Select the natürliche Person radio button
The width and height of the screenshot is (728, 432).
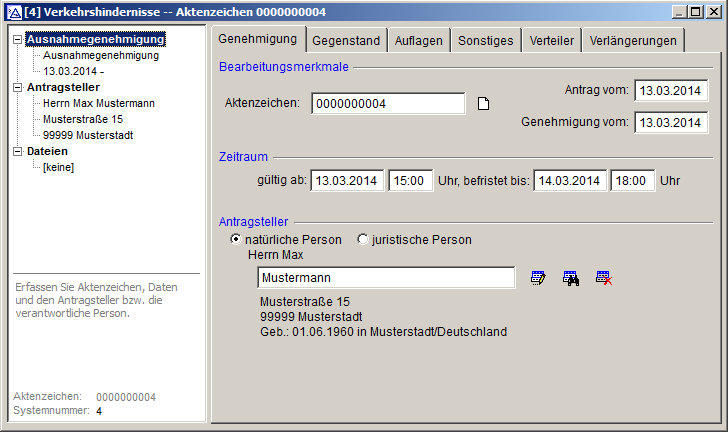236,240
